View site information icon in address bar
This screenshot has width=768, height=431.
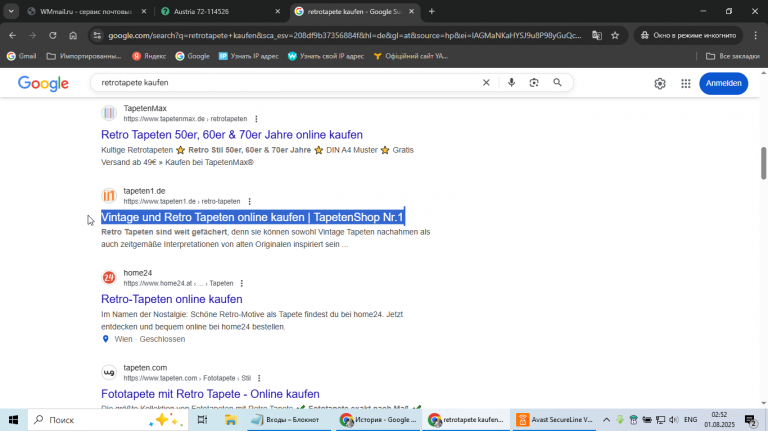tap(97, 35)
